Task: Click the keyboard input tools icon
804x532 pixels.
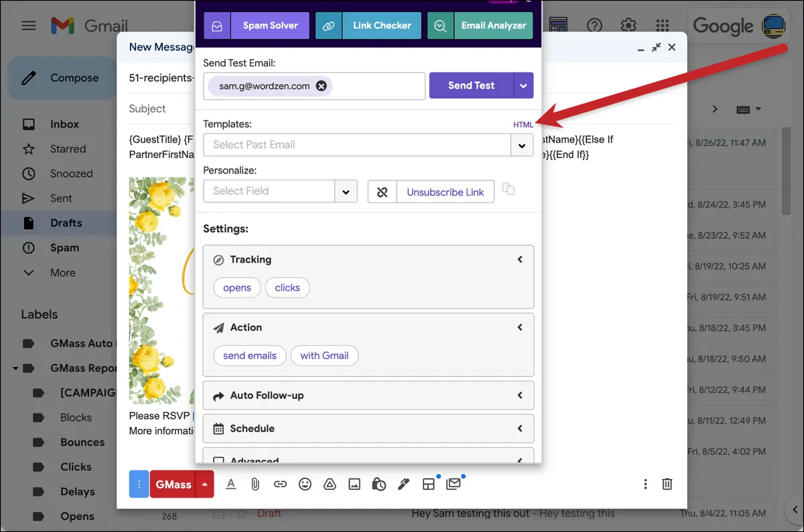Action: click(742, 109)
